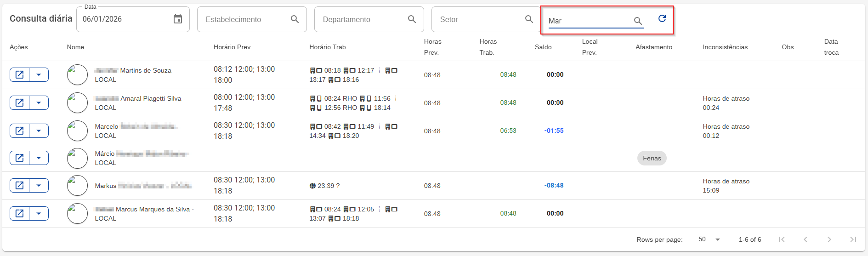The image size is (868, 256).
Task: Go to the next page
Action: pyautogui.click(x=829, y=239)
